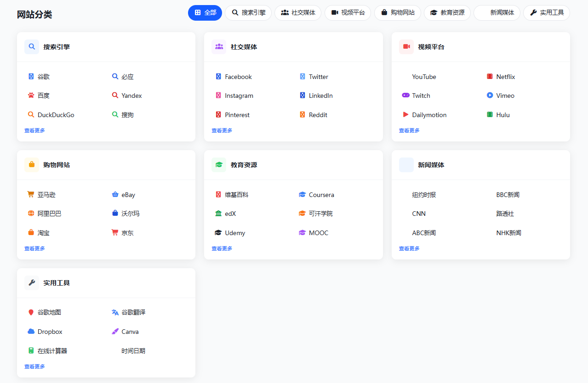Click the 社交媒体 card header people icon

pos(219,46)
